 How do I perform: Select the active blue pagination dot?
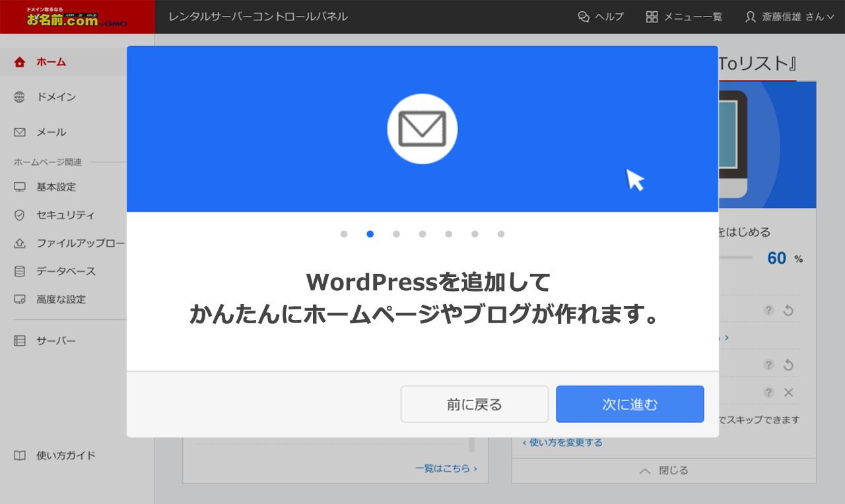pos(370,234)
